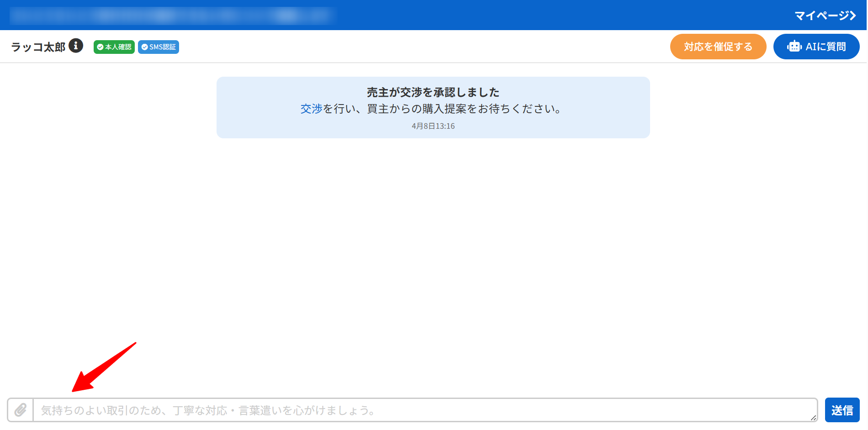Click the text area resize handle
Viewport: 868px width, 430px height.
point(813,418)
